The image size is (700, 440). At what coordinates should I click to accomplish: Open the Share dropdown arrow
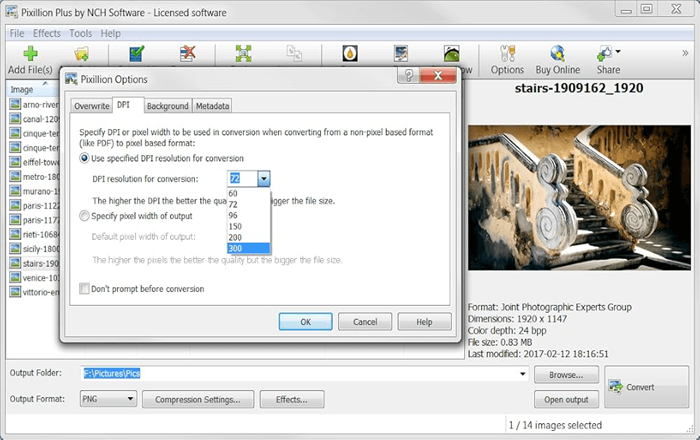(x=618, y=52)
